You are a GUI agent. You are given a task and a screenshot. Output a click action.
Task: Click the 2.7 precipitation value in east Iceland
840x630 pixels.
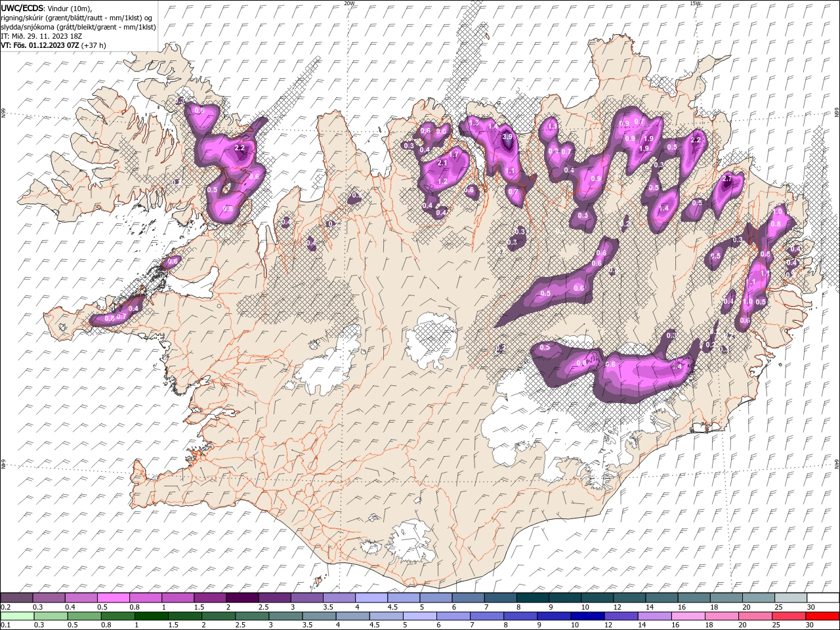coord(726,178)
